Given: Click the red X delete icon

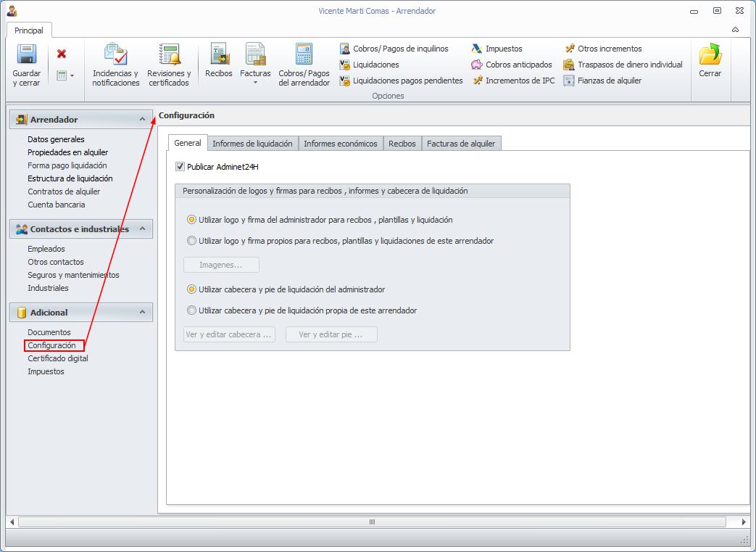Looking at the screenshot, I should (61, 54).
